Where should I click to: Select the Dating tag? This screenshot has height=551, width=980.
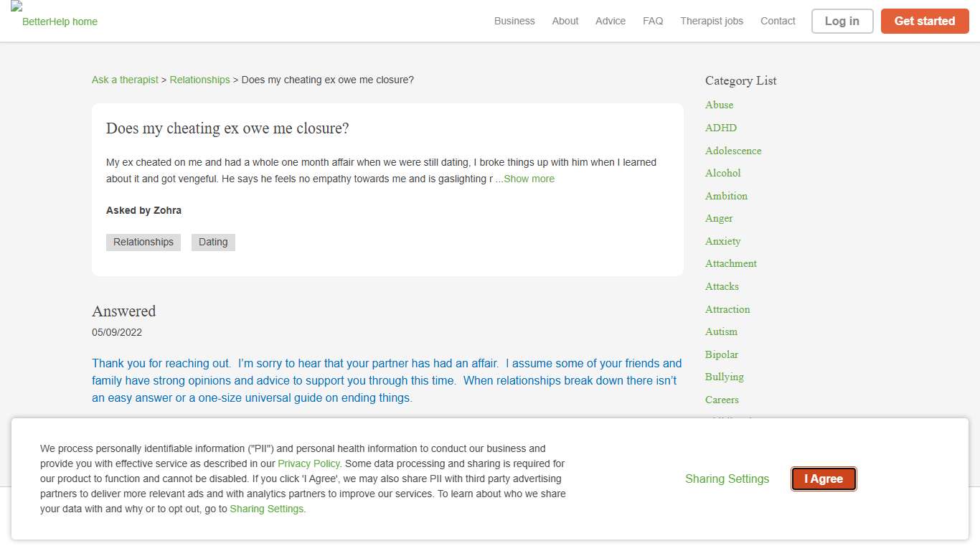click(x=213, y=242)
